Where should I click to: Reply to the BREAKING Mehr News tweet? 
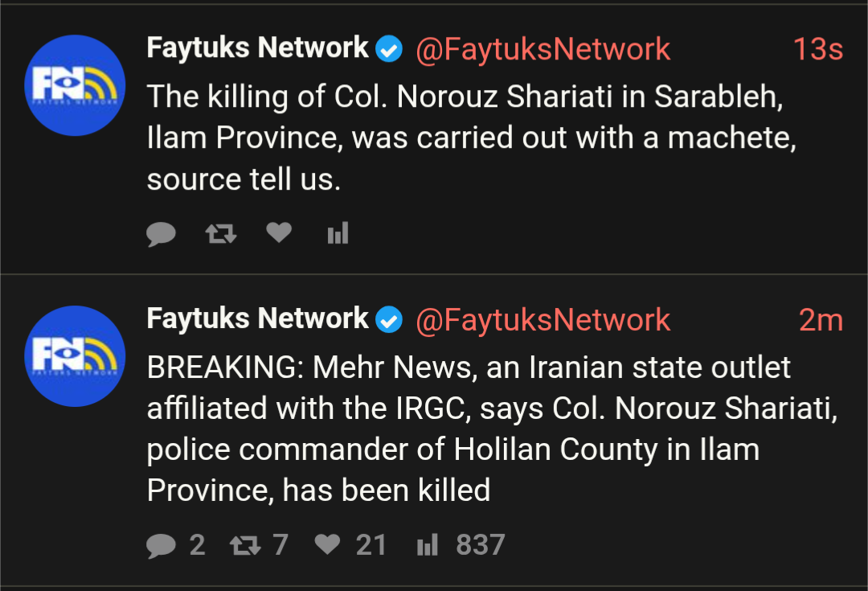(x=162, y=546)
